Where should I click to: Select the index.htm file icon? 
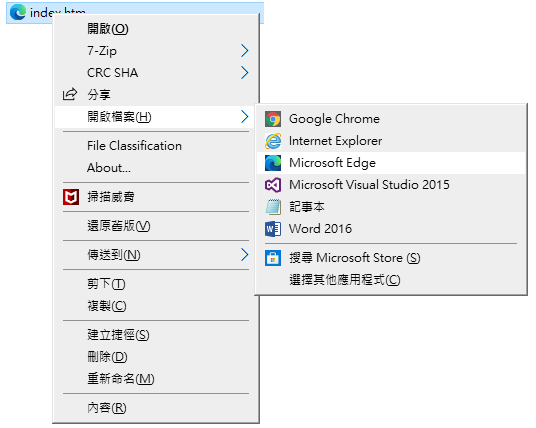(x=17, y=12)
